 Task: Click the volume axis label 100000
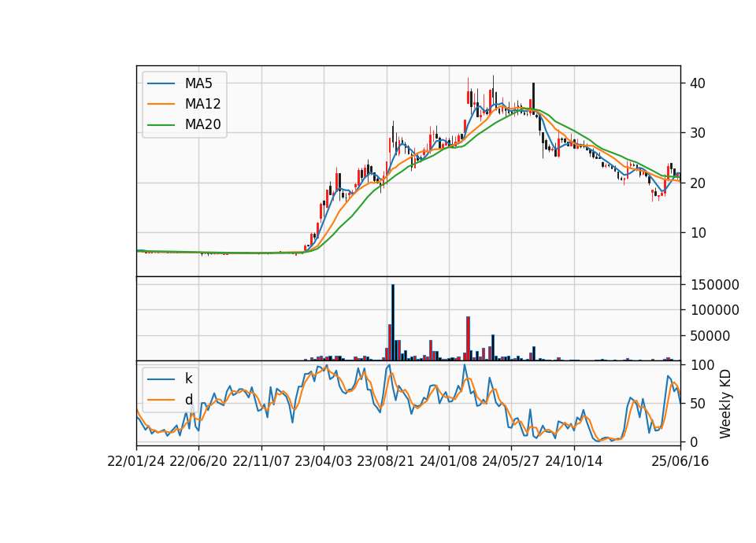(x=715, y=310)
